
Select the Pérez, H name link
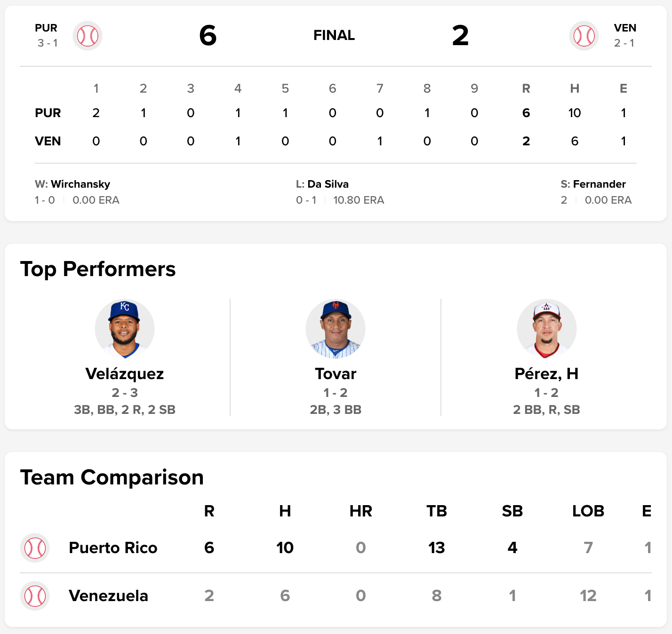pyautogui.click(x=546, y=373)
